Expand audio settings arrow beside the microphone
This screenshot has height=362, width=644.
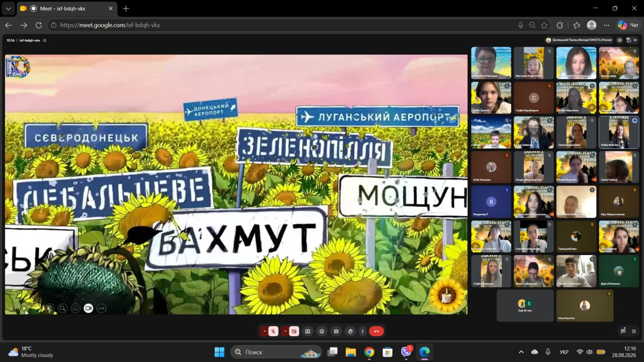[x=264, y=331]
